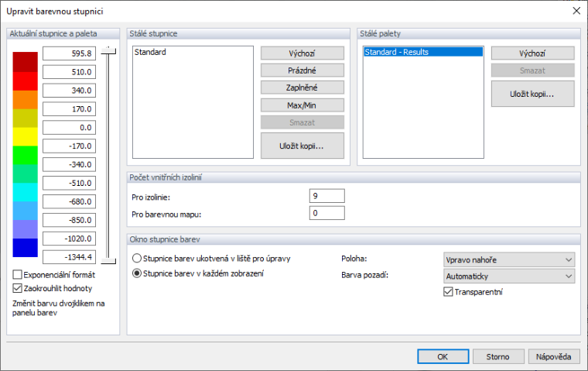Click the Zaplněné button
Screen dimensions: 588x371
click(303, 88)
